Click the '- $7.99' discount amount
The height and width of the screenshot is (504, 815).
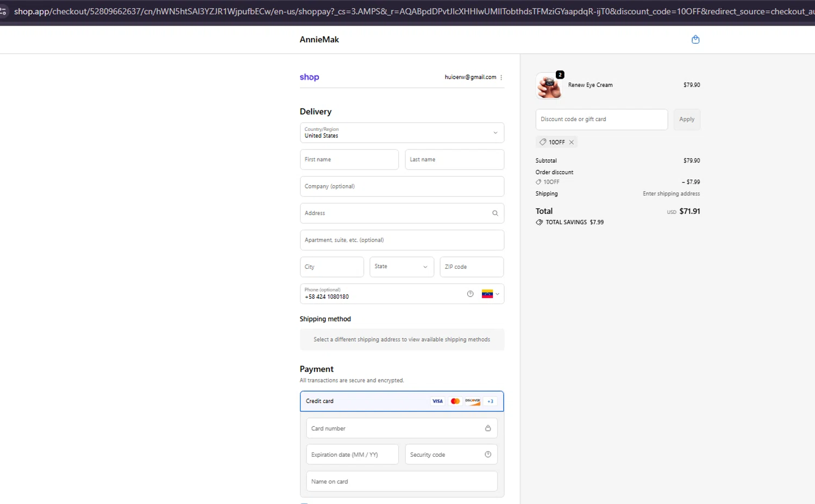click(691, 182)
